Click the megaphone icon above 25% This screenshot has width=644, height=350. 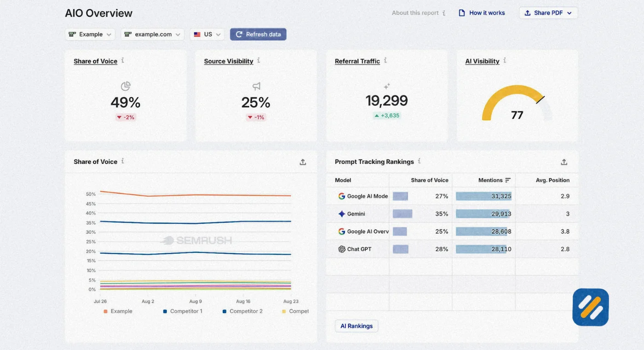coord(256,86)
